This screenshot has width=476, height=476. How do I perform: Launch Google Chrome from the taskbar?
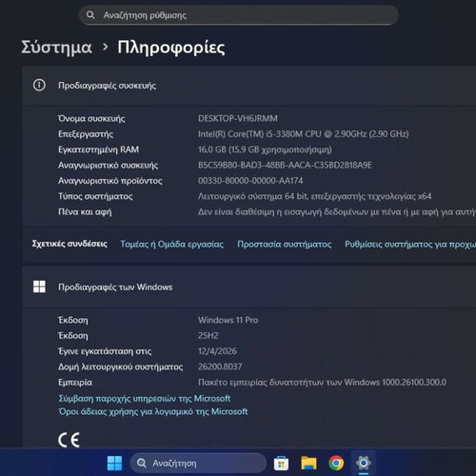(x=336, y=464)
